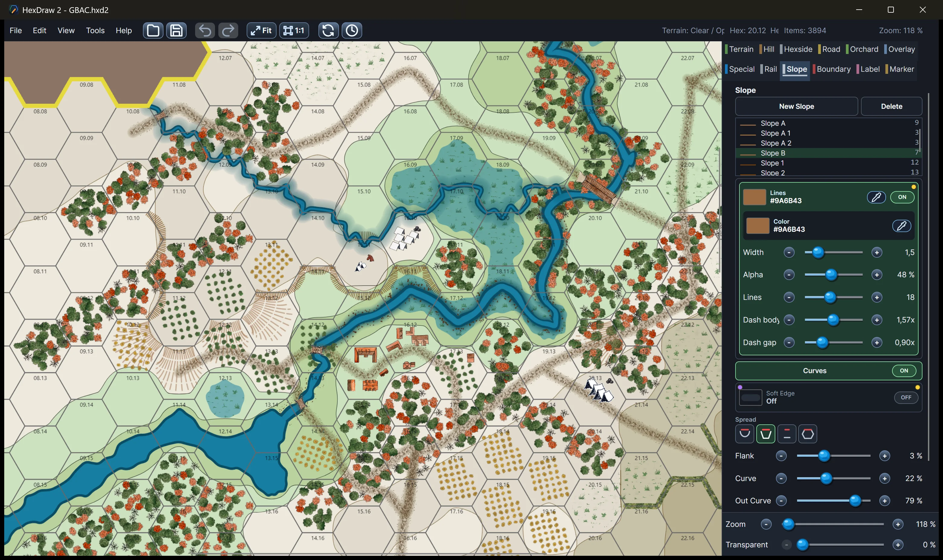Increase Width with plus button
This screenshot has width=943, height=560.
click(x=877, y=253)
